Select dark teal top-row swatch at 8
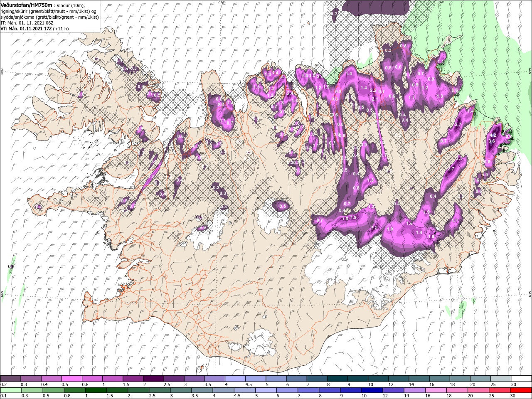The height and width of the screenshot is (399, 532). (x=337, y=379)
